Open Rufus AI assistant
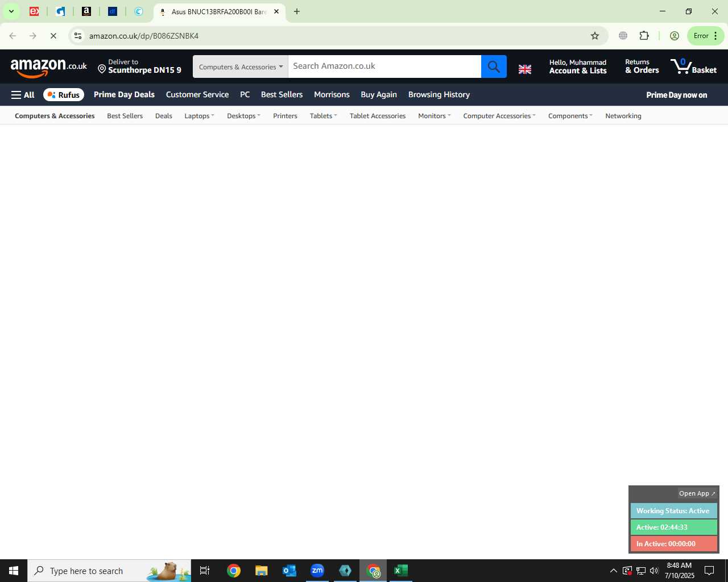The image size is (728, 582). point(64,95)
